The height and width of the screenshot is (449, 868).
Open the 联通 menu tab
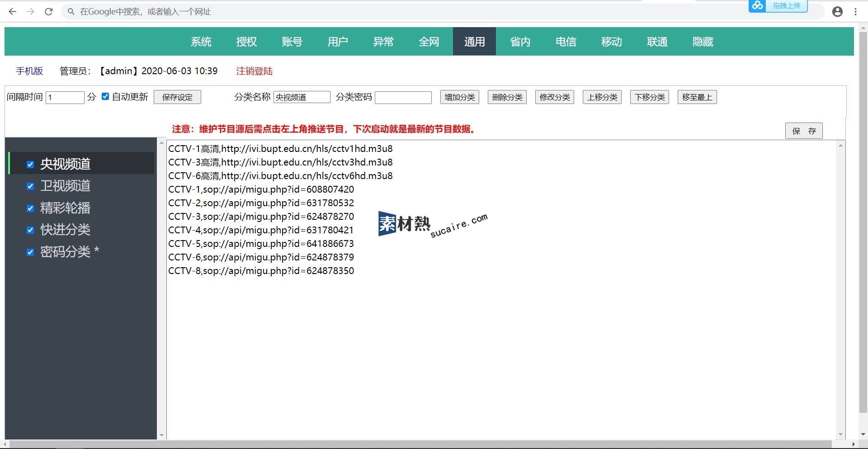[x=657, y=42]
